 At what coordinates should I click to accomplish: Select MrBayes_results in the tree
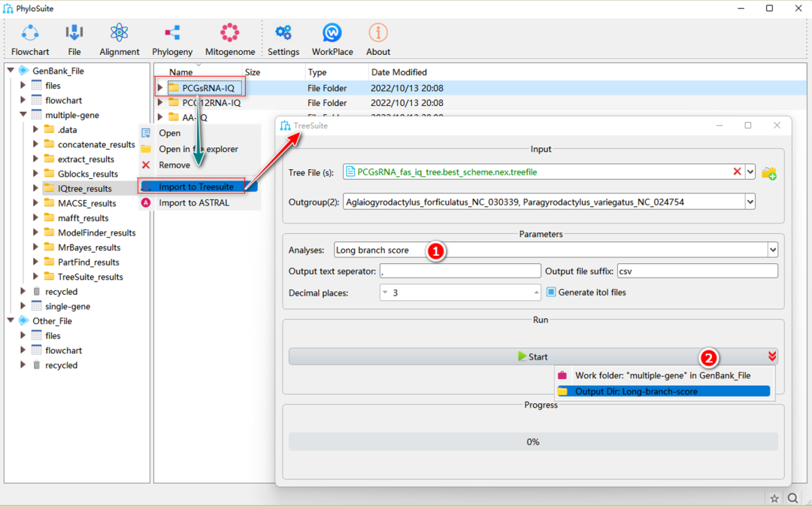point(89,247)
